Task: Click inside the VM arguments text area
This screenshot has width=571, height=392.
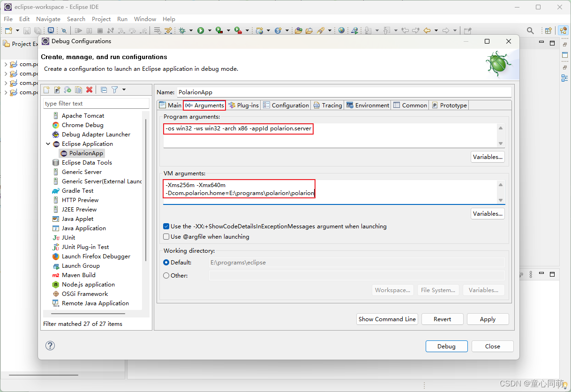Action: (x=330, y=192)
